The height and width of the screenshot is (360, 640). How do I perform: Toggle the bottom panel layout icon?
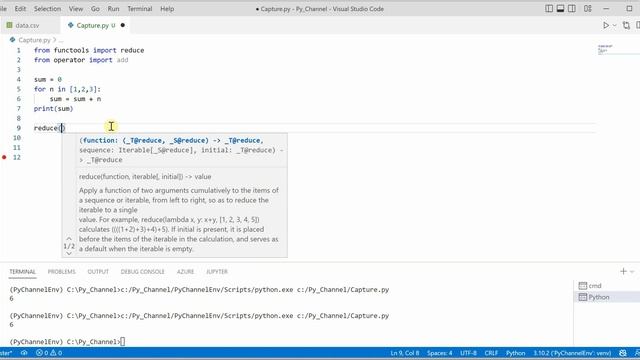point(560,9)
